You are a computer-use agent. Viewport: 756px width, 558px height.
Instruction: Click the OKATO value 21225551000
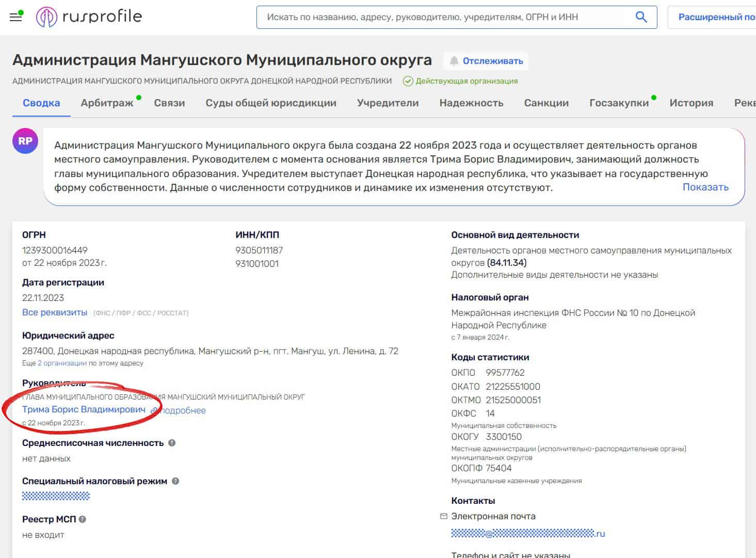(513, 387)
